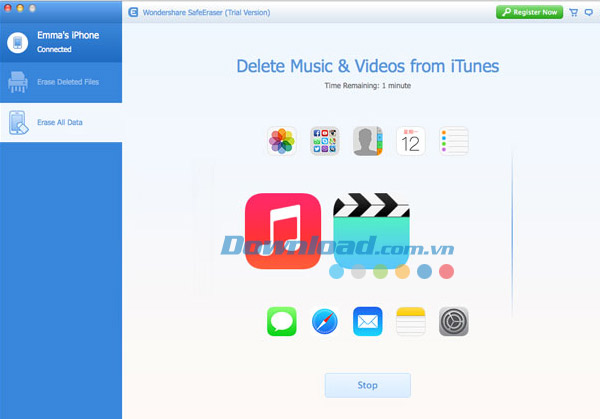The height and width of the screenshot is (419, 600).
Task: Select Erase Deleted Files in sidebar
Action: pyautogui.click(x=61, y=82)
